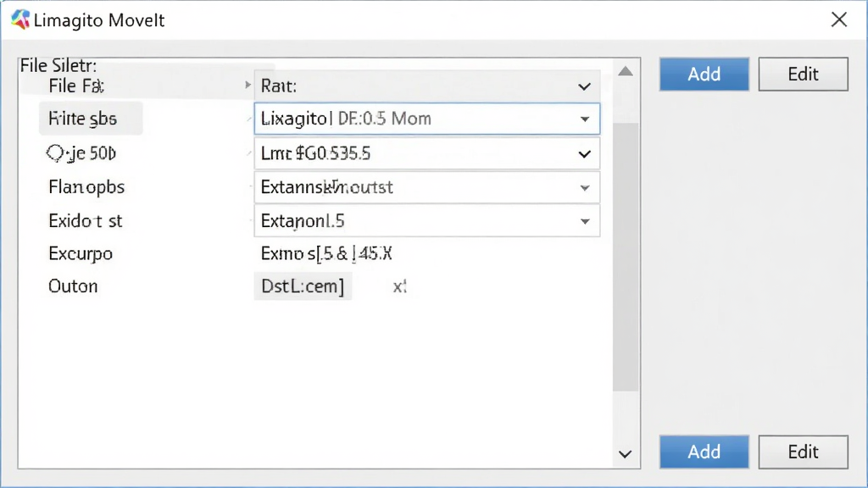
Task: Click the 'Exmo s[.5 & |45.X' value
Action: (326, 254)
